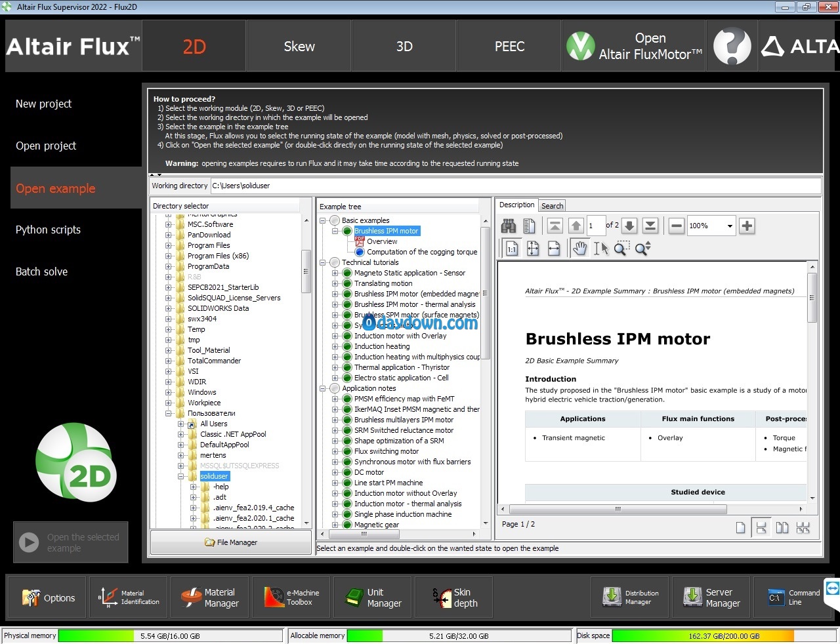840x644 pixels.
Task: Open Batch solve section
Action: pos(41,272)
